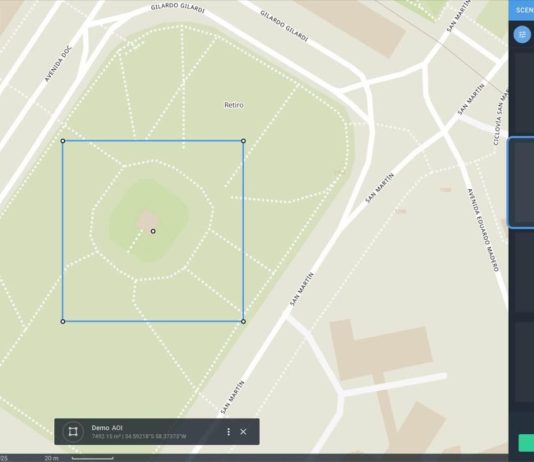Select the bottom-left AOI corner handle
Viewport: 534px width, 462px height.
point(63,321)
